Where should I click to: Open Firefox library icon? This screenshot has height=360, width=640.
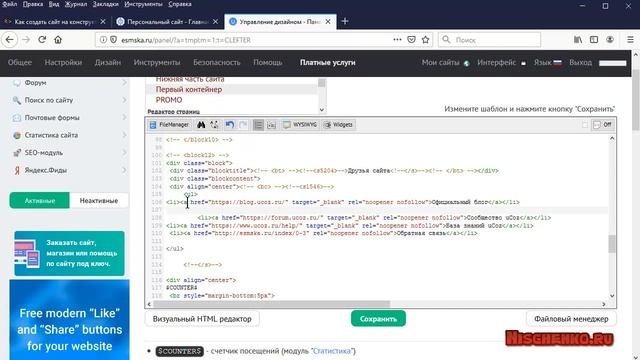tap(578, 40)
